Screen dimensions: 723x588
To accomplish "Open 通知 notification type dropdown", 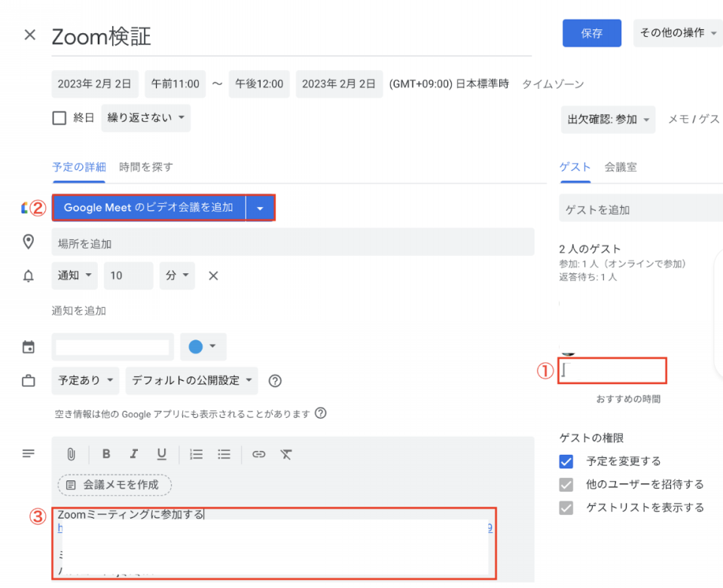I will pyautogui.click(x=75, y=276).
